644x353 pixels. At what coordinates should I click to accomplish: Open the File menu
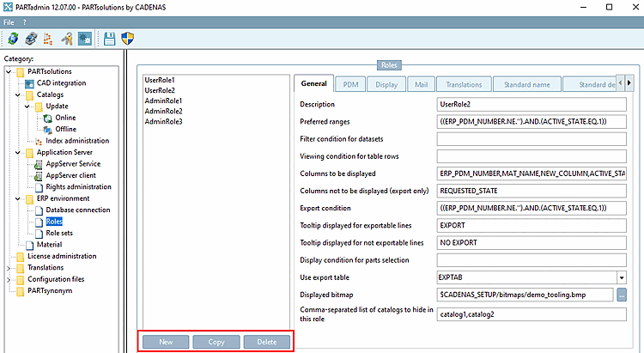9,22
